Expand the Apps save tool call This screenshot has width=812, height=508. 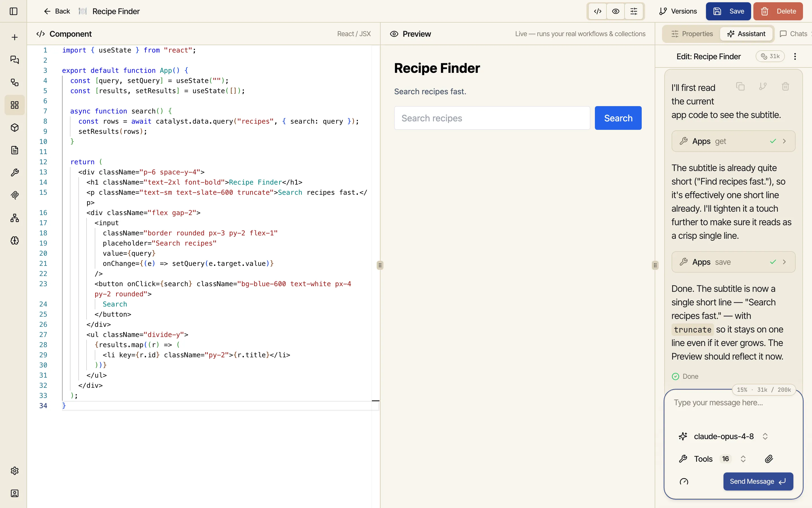pyautogui.click(x=733, y=262)
